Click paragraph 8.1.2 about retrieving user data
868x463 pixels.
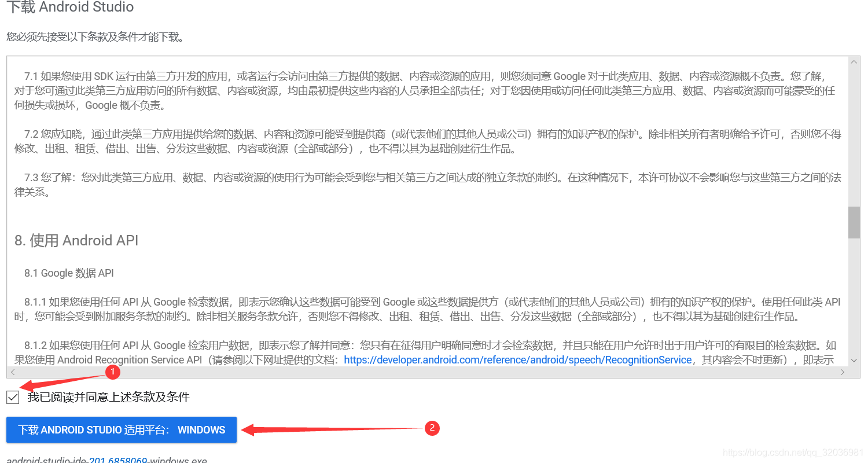pos(425,352)
